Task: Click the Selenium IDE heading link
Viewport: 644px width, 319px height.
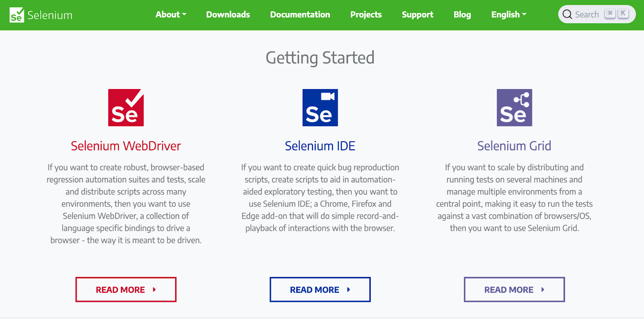Action: 320,146
